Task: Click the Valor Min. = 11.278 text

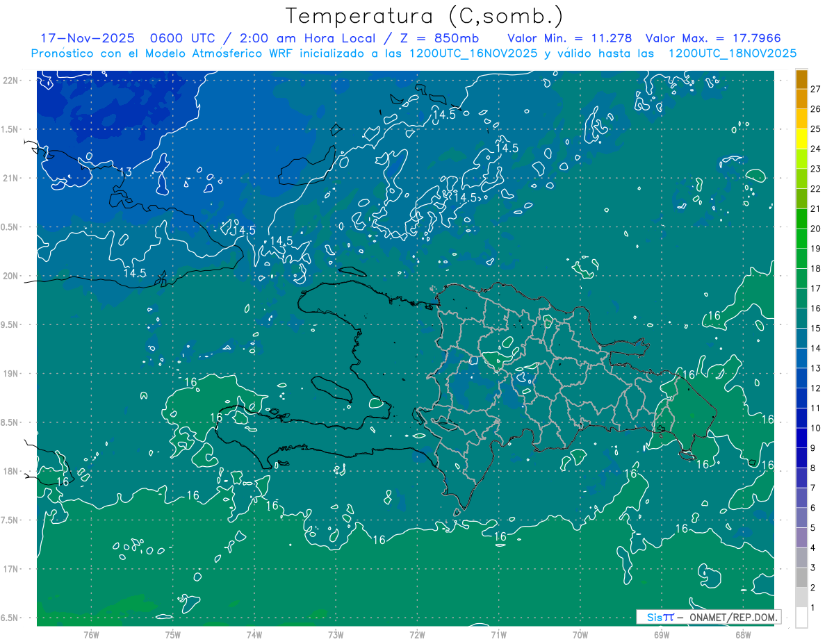Action: (569, 38)
